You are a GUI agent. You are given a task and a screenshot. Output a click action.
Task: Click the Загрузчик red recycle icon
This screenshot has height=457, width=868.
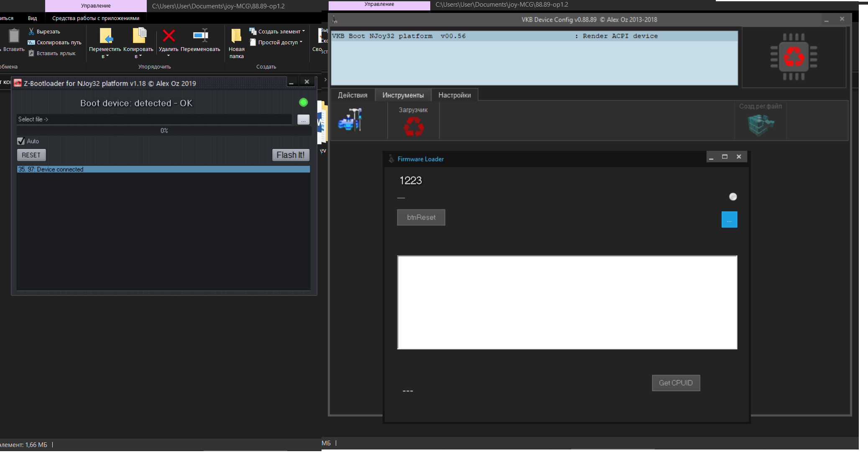414,126
